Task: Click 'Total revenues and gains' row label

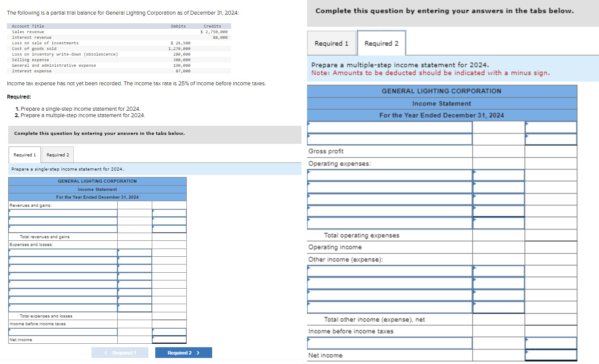Action: tap(44, 237)
